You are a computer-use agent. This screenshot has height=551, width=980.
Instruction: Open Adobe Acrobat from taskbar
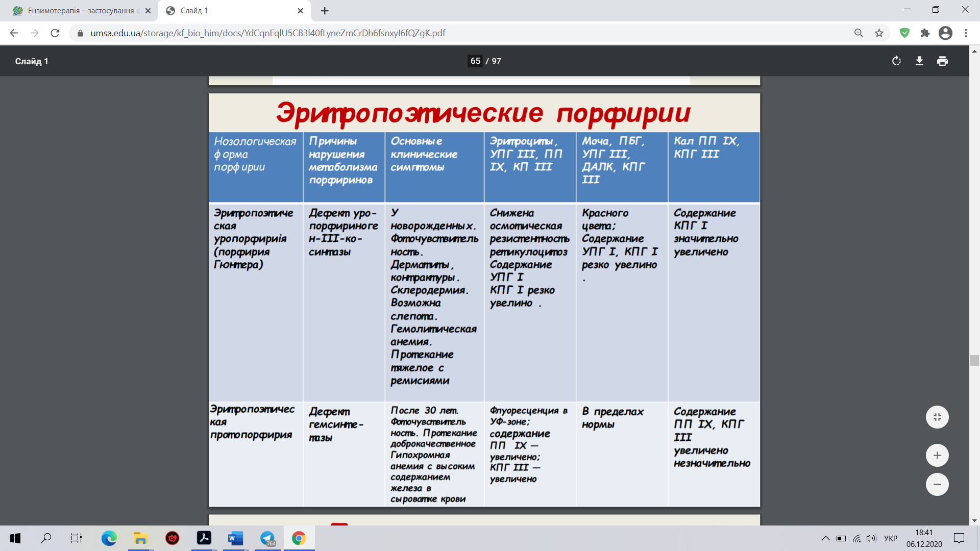pos(204,538)
